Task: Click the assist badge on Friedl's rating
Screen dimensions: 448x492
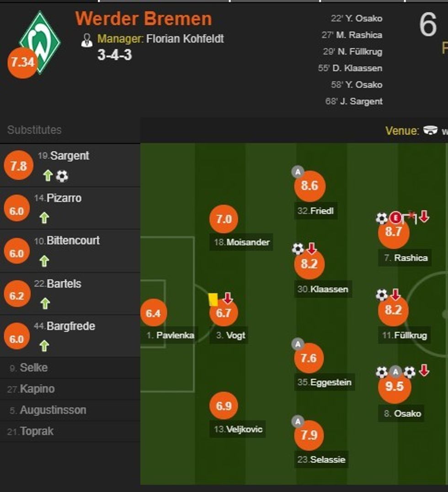Action: 298,172
